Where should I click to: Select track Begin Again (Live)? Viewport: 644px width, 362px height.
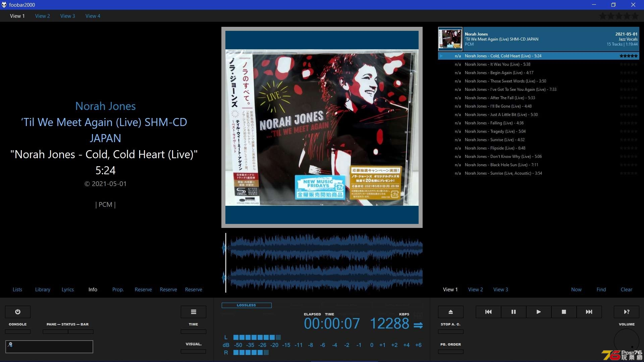(x=539, y=73)
